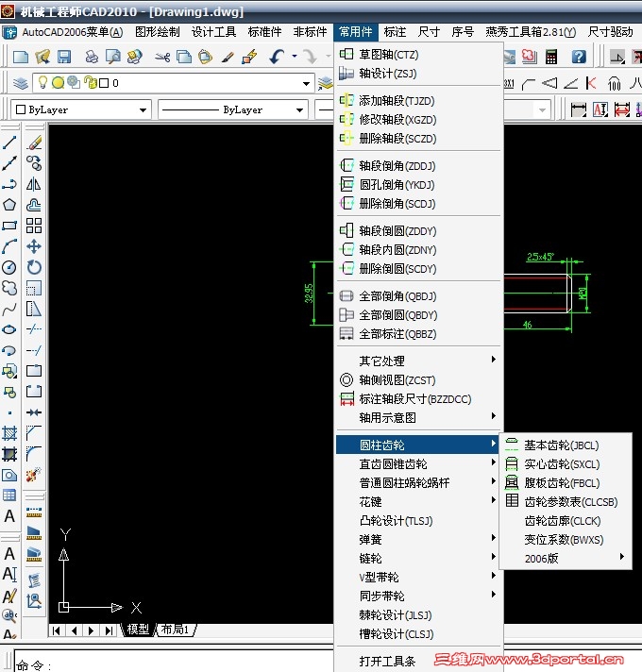This screenshot has width=642, height=672.
Task: Open the 标准件 menu
Action: [x=264, y=32]
